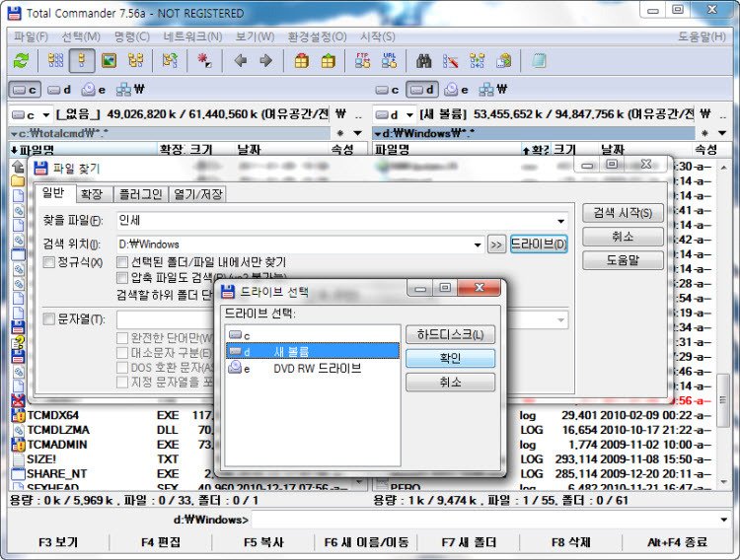The width and height of the screenshot is (740, 560).
Task: Expand the 찾을 파일 dropdown list
Action: pos(560,221)
